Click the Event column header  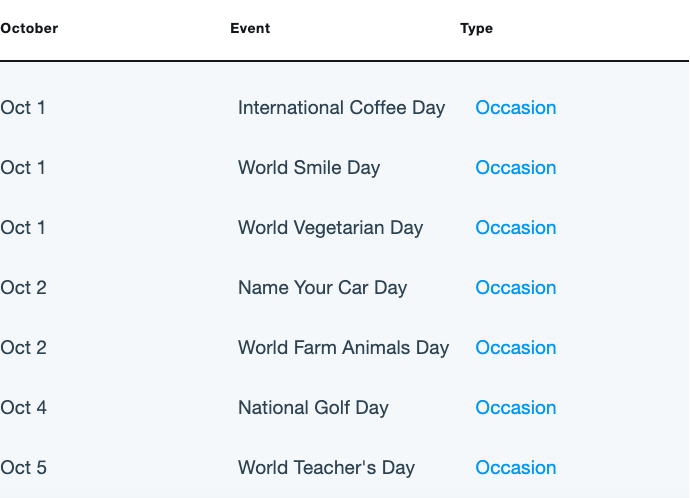(x=250, y=28)
